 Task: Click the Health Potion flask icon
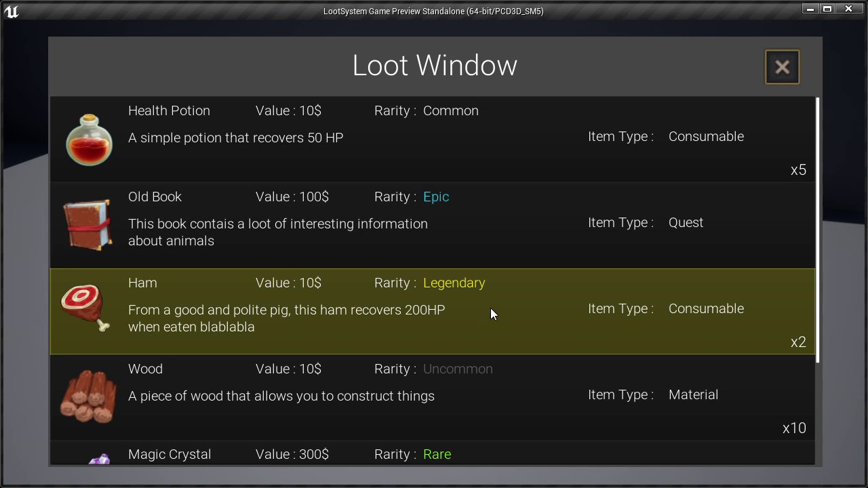point(89,140)
